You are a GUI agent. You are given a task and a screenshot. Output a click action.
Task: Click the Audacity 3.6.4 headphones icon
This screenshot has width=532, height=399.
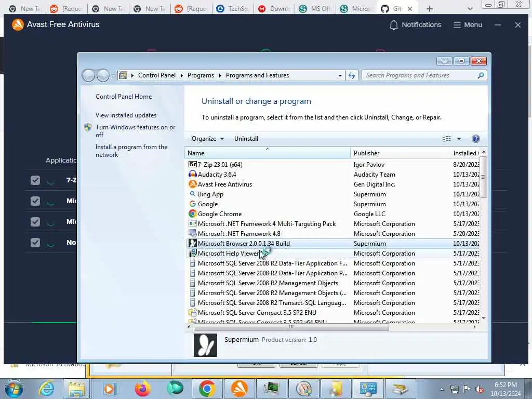click(192, 175)
